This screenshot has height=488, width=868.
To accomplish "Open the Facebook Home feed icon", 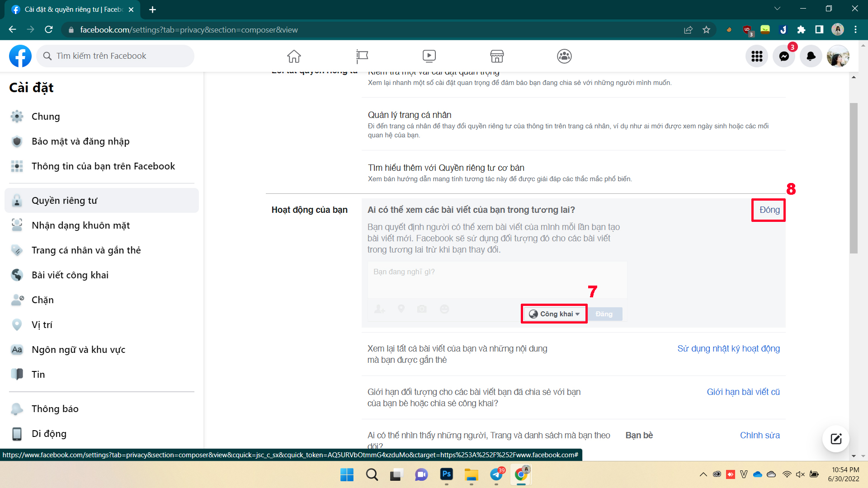I will [x=294, y=56].
